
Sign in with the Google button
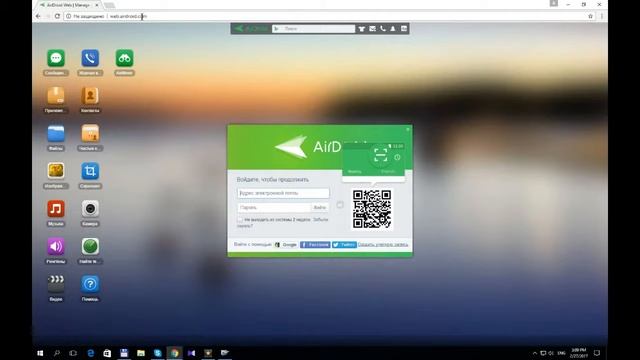tap(286, 244)
